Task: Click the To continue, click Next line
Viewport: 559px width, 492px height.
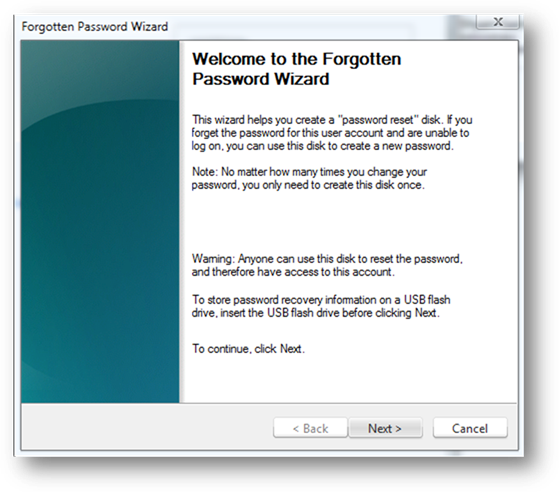Action: point(248,349)
